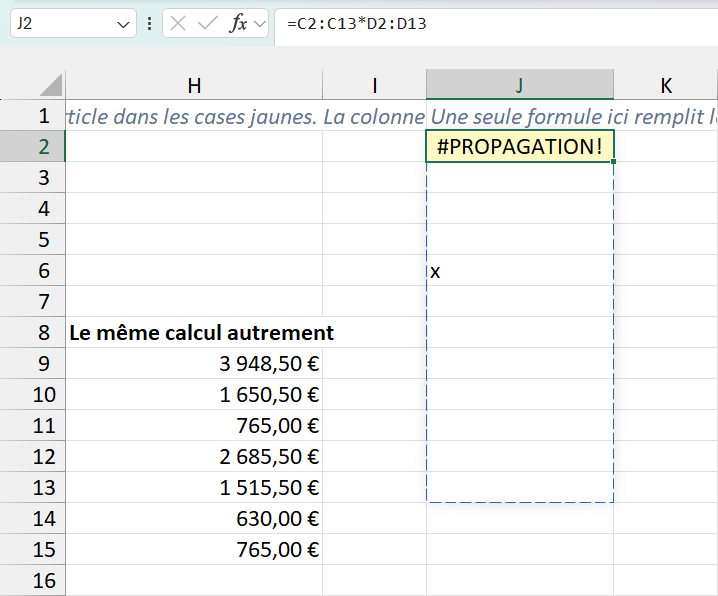The height and width of the screenshot is (596, 718).
Task: Expand the Name Box dropdown arrow
Action: pyautogui.click(x=123, y=24)
